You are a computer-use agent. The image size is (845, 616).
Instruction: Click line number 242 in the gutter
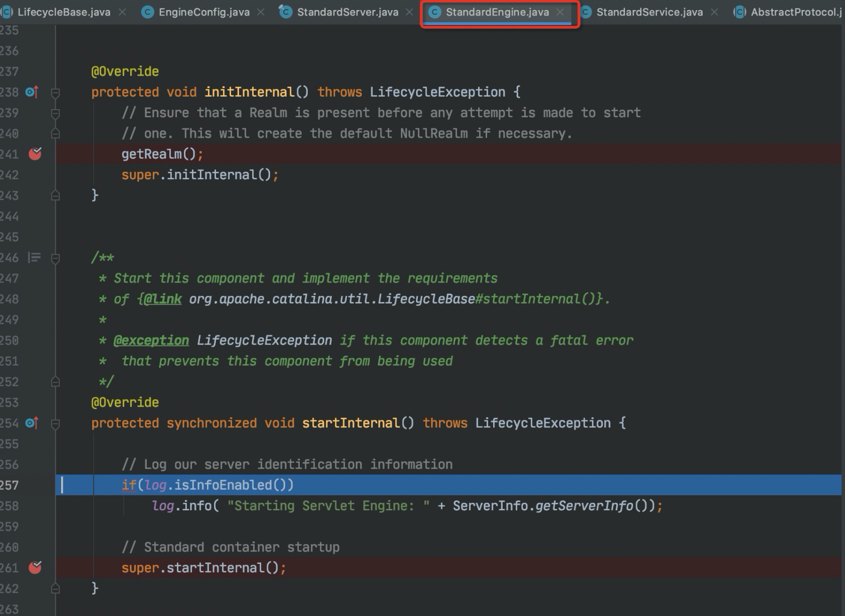pyautogui.click(x=9, y=175)
